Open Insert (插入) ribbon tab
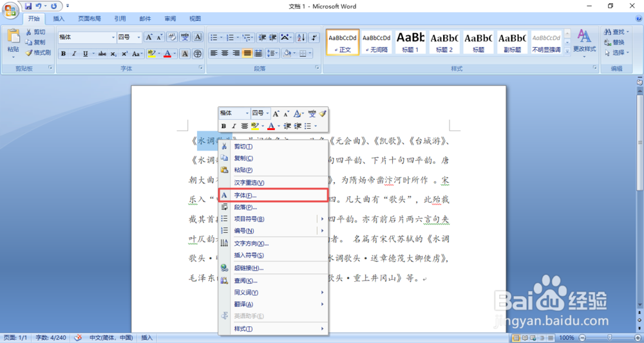Viewport: 644px width, 343px height. click(59, 19)
